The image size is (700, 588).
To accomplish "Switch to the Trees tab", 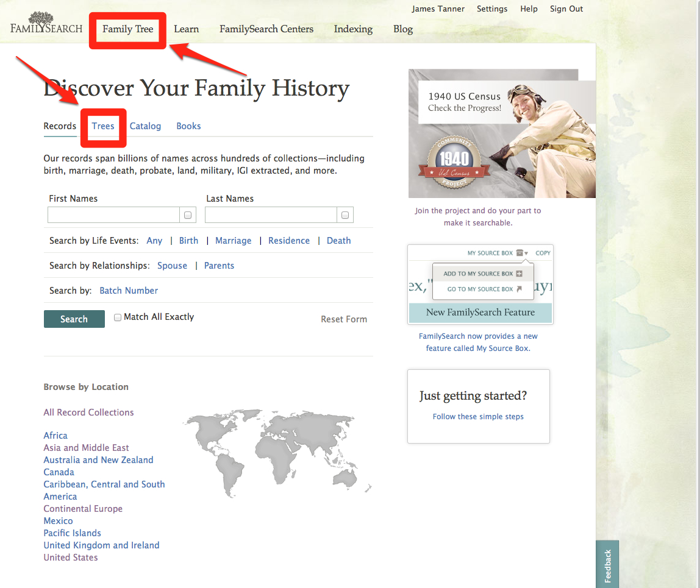I will [x=103, y=126].
